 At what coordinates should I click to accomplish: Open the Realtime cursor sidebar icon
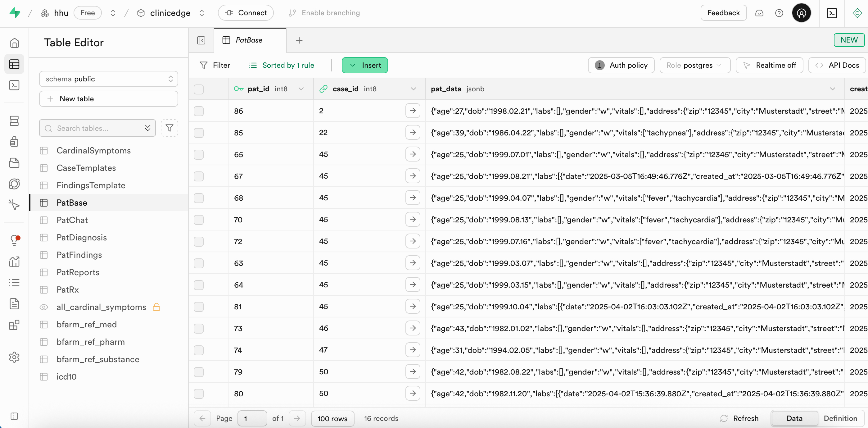(14, 205)
